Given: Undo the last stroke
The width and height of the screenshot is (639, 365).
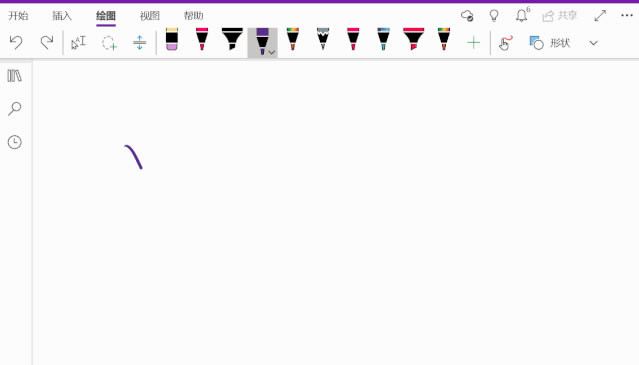Looking at the screenshot, I should coord(16,42).
